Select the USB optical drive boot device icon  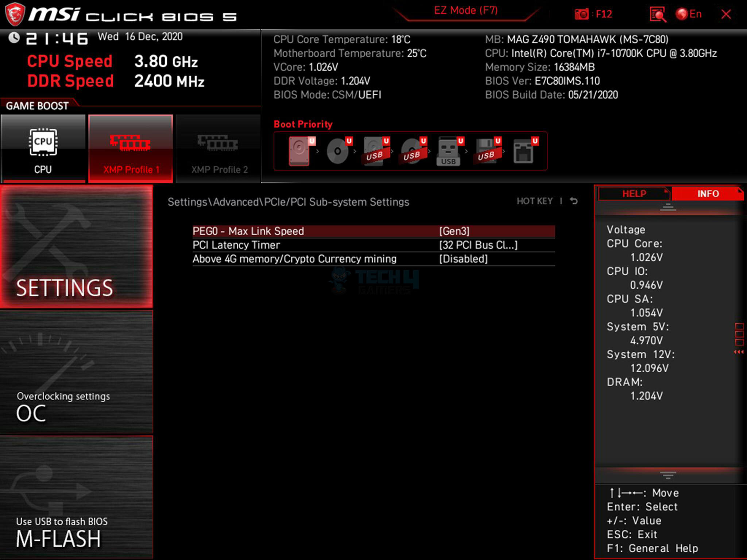click(413, 151)
